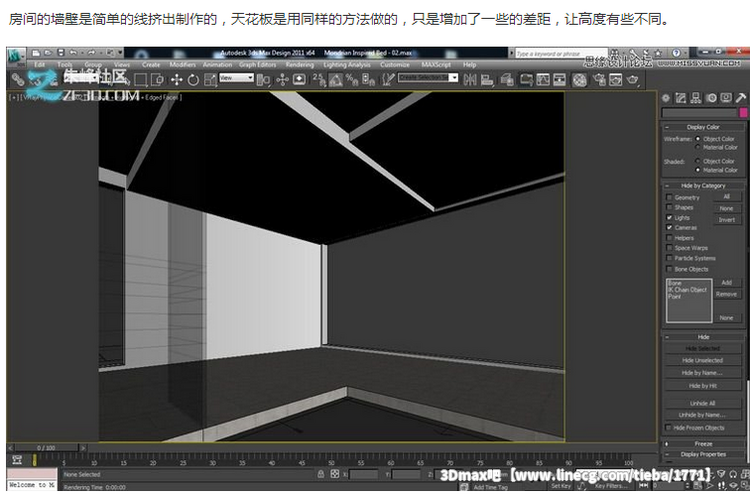Viewport: 750px width, 494px height.
Task: Click the Hide by Name button
Action: [x=703, y=373]
